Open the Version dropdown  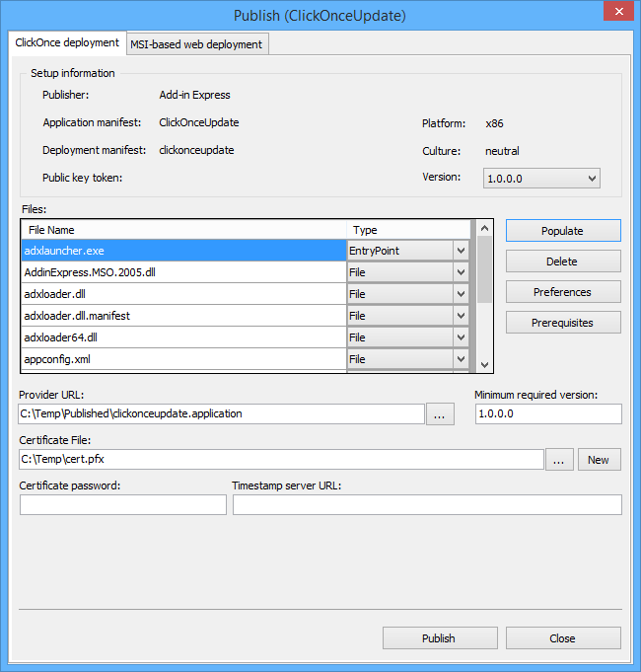[541, 179]
